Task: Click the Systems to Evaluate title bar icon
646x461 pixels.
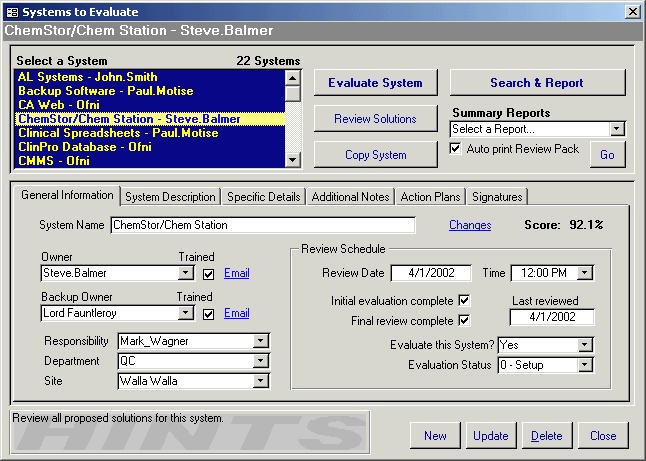Action: pos(12,11)
